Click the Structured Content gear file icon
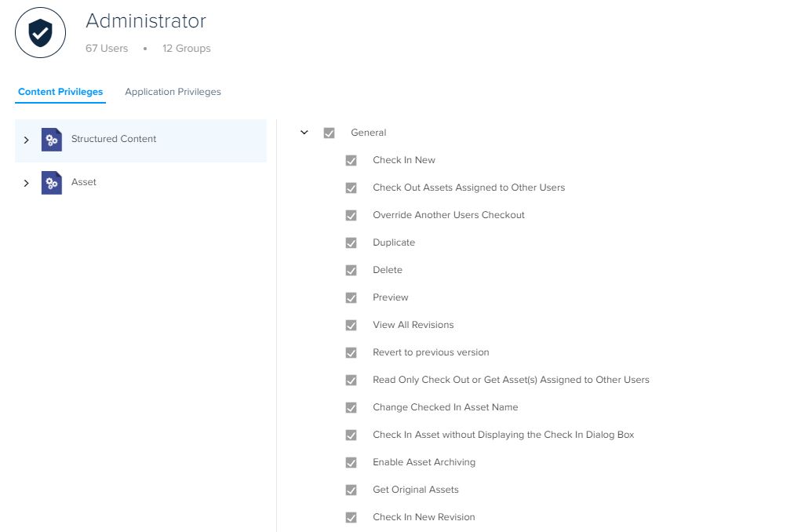Image resolution: width=794 pixels, height=532 pixels. [x=52, y=140]
